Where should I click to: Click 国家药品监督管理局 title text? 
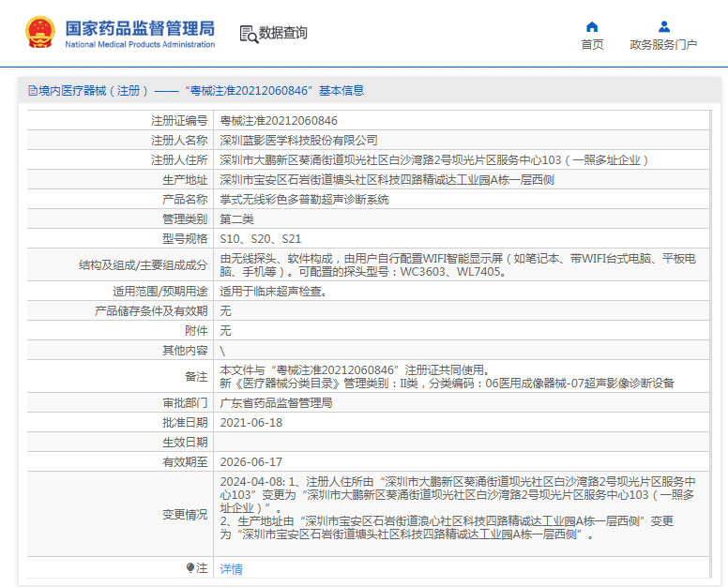pyautogui.click(x=140, y=28)
